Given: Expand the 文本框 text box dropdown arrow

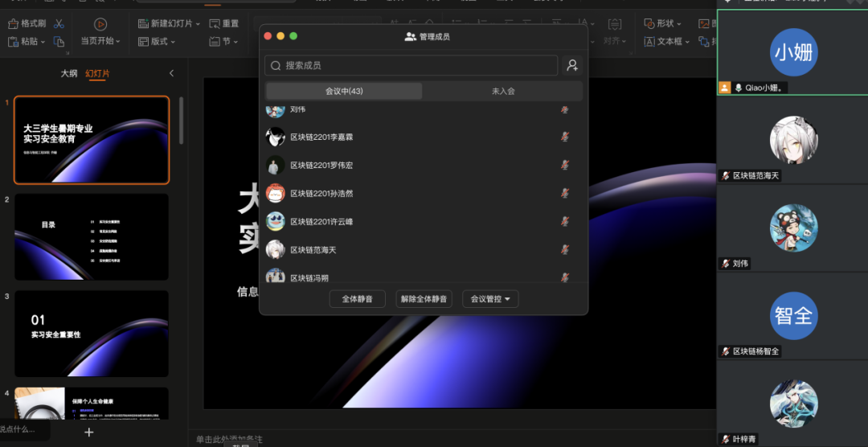Looking at the screenshot, I should [x=687, y=42].
